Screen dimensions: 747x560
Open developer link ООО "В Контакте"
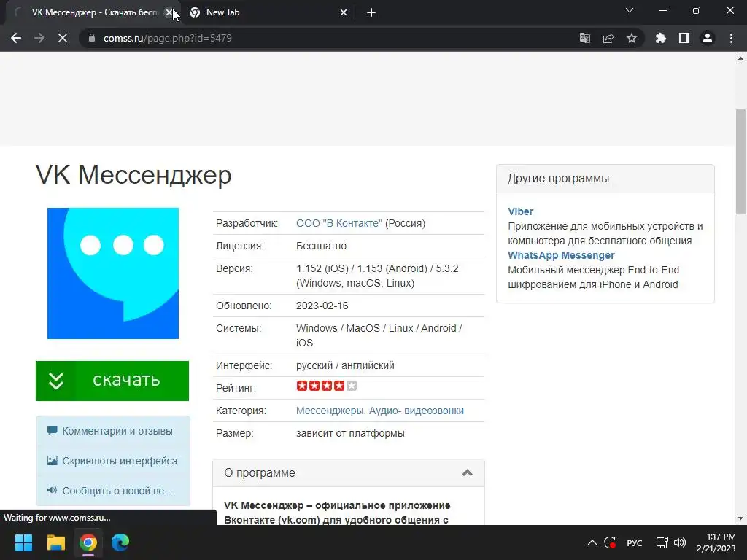click(338, 223)
